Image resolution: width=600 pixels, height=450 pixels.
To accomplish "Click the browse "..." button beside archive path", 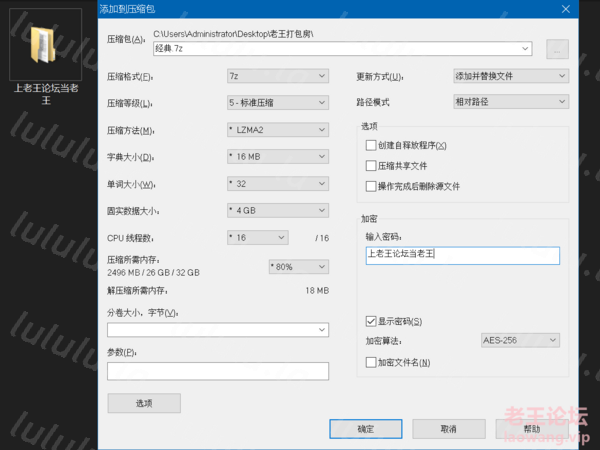I will coord(557,48).
